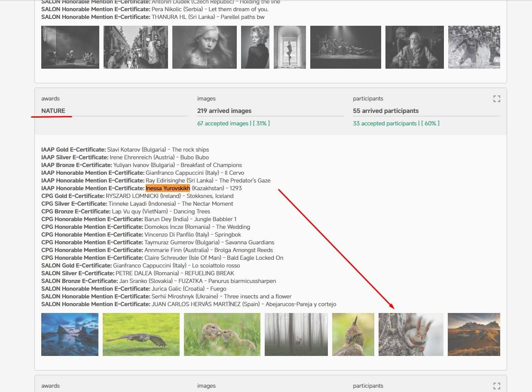
Task: Open the rocky seascape thumbnail
Action: [x=70, y=334]
